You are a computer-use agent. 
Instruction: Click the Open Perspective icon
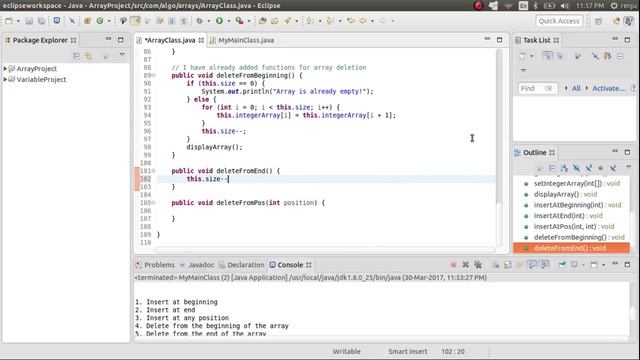pyautogui.click(x=598, y=21)
